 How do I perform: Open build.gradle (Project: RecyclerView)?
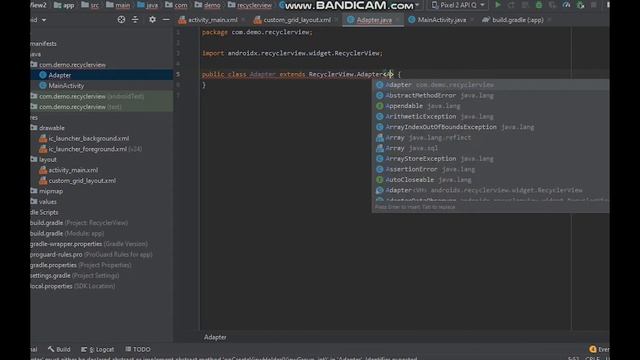click(79, 223)
